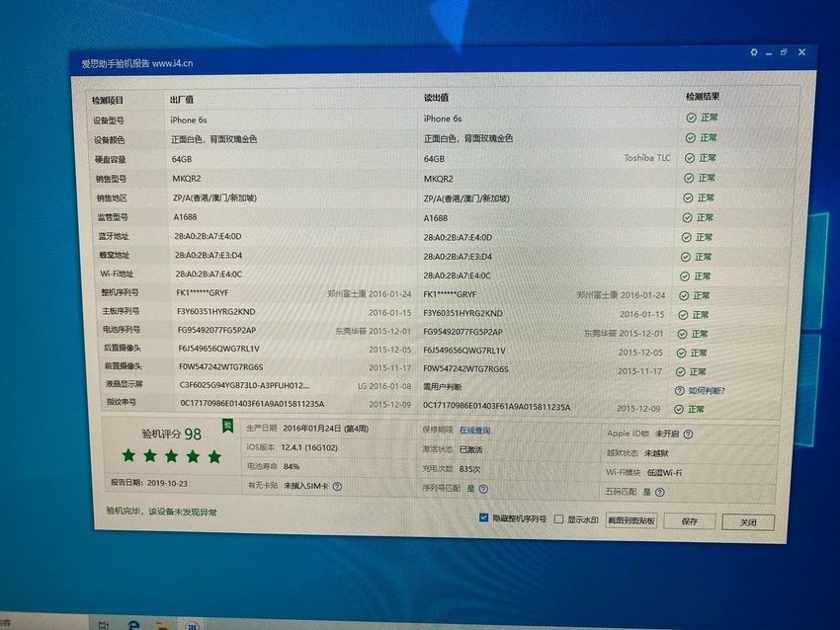The image size is (840, 630).
Task: Click the check icon in the 设备型号 row
Action: pyautogui.click(x=691, y=118)
